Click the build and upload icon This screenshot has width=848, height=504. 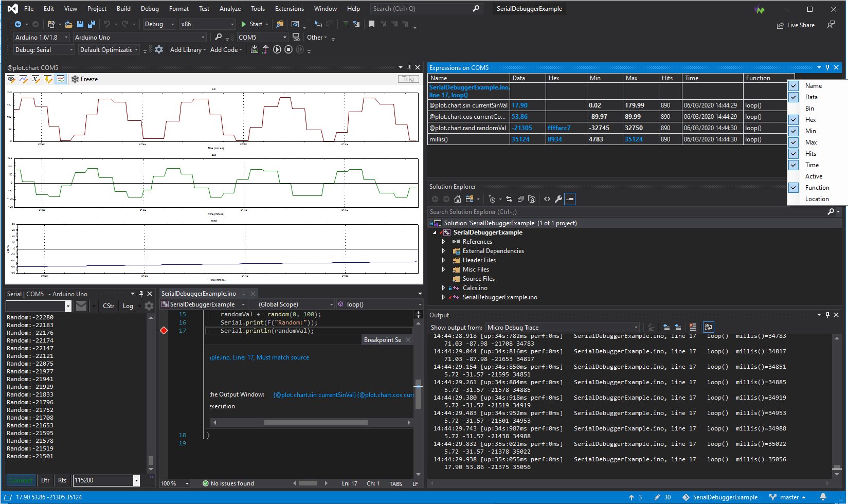[x=255, y=49]
